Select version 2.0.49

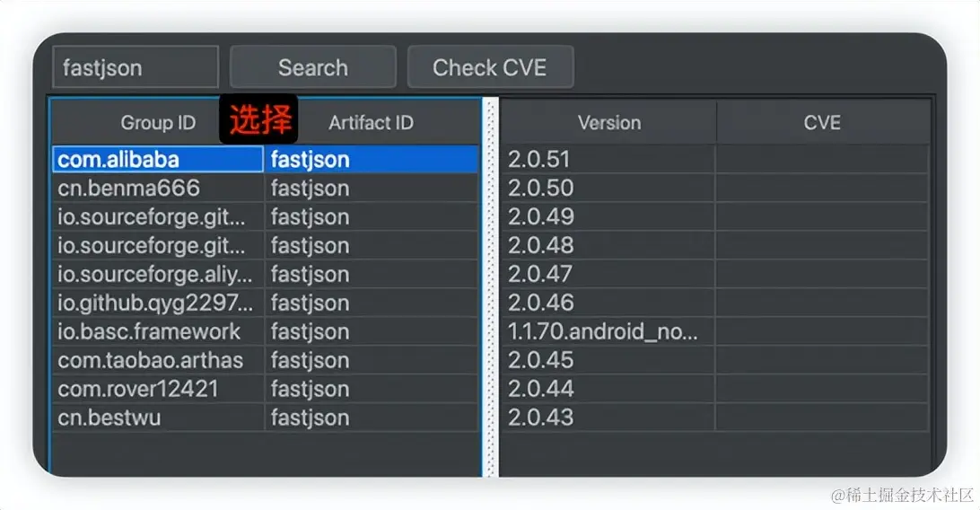(608, 217)
